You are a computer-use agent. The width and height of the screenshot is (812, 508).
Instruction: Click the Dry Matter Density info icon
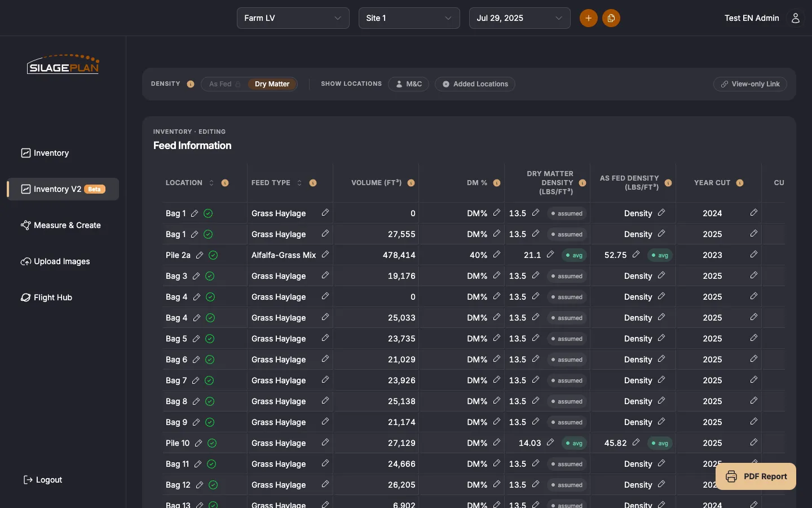(582, 183)
